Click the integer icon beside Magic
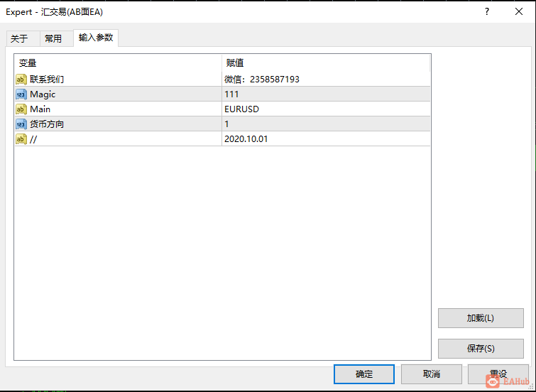The height and width of the screenshot is (392, 536). (21, 94)
